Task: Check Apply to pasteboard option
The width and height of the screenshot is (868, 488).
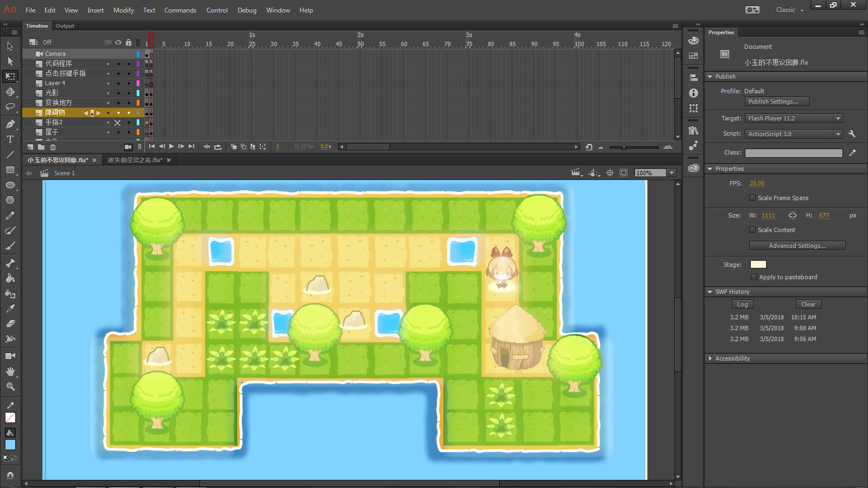Action: point(754,277)
